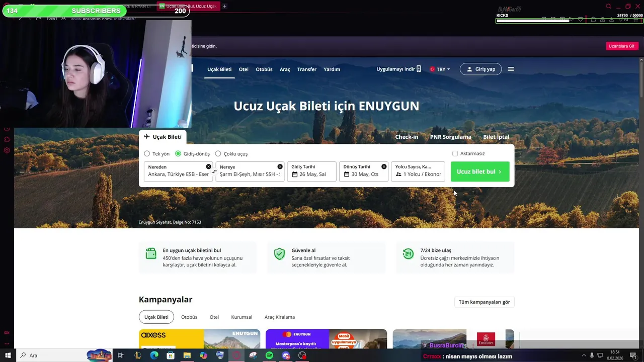This screenshot has width=644, height=362.
Task: Select Uçak Bileti campaign filter
Action: pos(156,317)
